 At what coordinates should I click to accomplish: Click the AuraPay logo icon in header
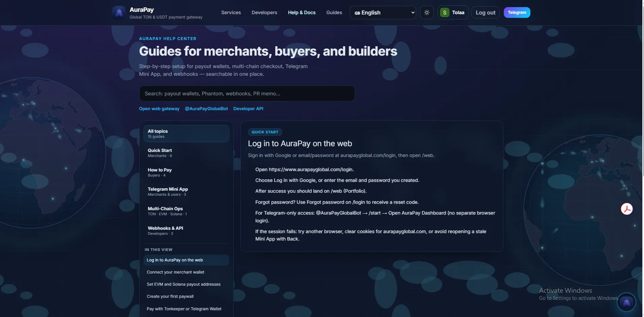[119, 12]
